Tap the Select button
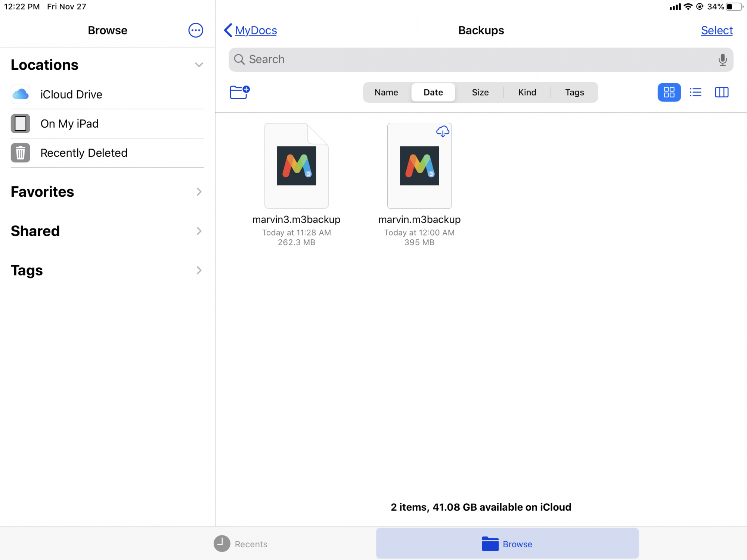 point(717,30)
